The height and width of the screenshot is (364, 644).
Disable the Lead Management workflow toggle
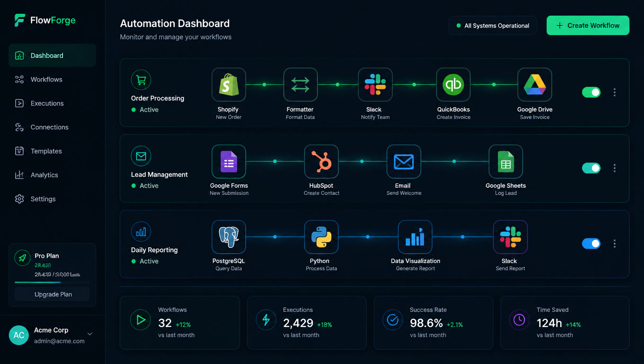[591, 168]
